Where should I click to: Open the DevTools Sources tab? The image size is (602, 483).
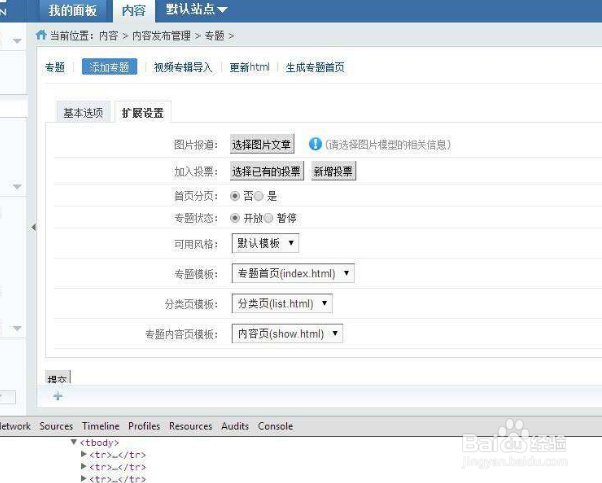(56, 426)
